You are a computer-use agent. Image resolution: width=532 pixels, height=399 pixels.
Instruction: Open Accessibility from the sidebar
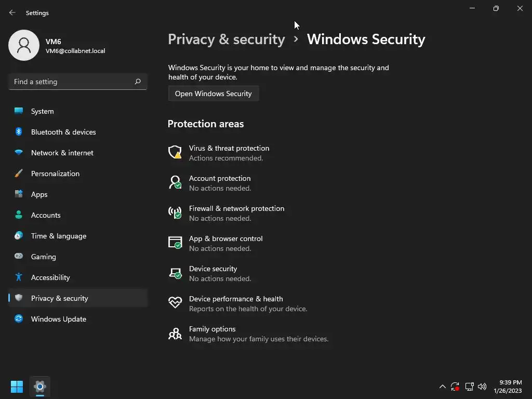tap(50, 277)
